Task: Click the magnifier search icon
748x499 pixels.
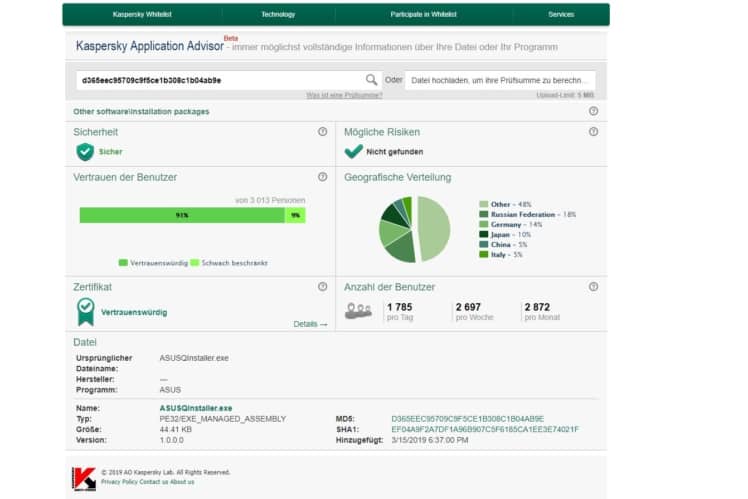Action: [371, 80]
